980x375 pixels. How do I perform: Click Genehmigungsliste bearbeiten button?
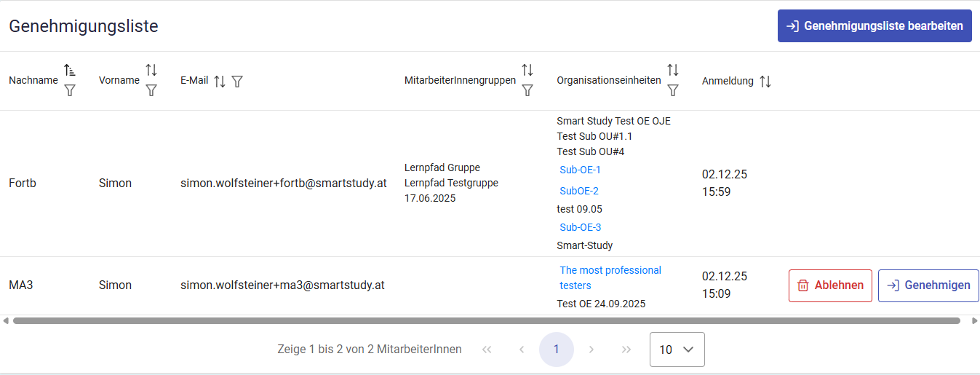click(x=875, y=26)
